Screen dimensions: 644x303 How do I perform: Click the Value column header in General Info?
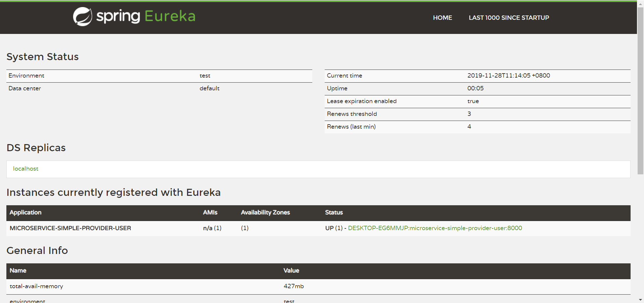(x=291, y=270)
